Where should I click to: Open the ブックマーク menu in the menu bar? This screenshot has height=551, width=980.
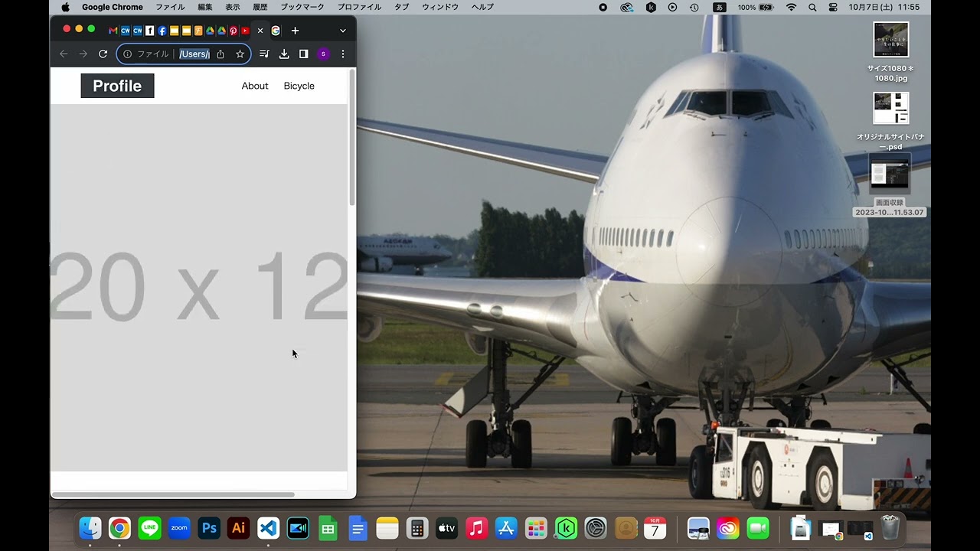click(302, 7)
